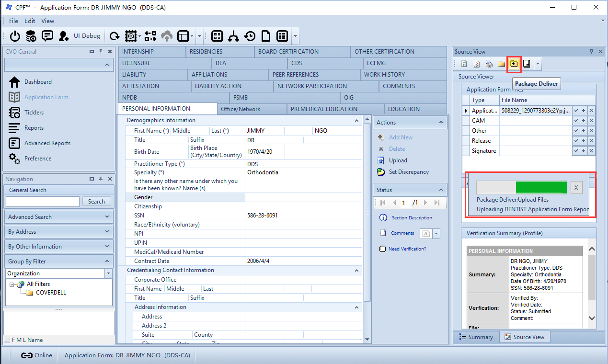
Task: Click the database coins icon in toolbar
Action: click(31, 36)
